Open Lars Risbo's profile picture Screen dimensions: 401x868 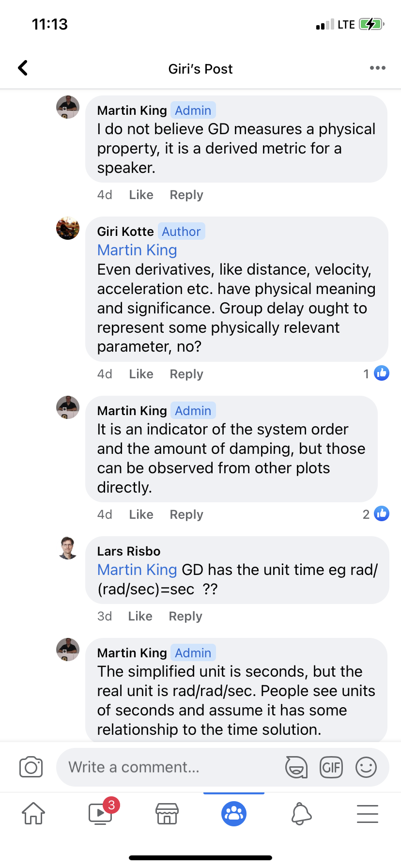(68, 548)
